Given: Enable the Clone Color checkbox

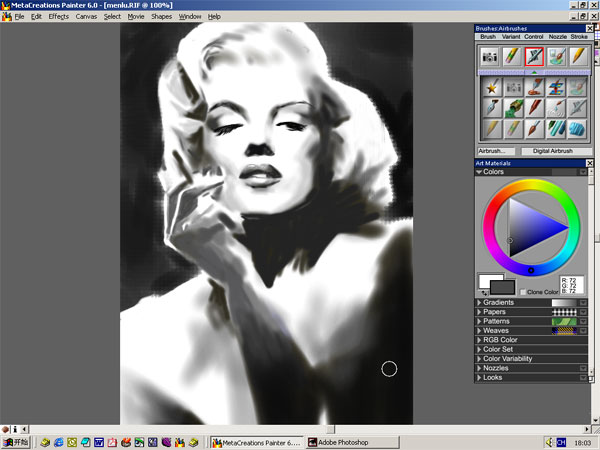Looking at the screenshot, I should click(x=523, y=292).
